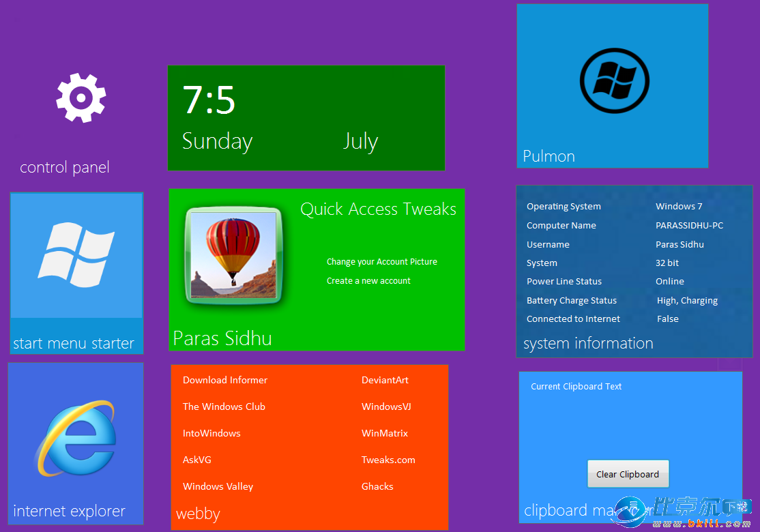
Task: Select Create a new account link
Action: click(x=368, y=281)
